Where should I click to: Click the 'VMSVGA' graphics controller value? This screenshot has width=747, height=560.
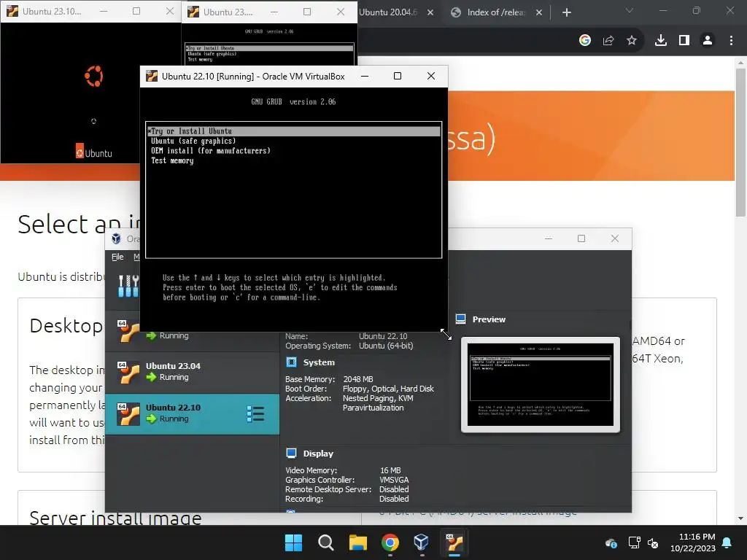coord(394,480)
